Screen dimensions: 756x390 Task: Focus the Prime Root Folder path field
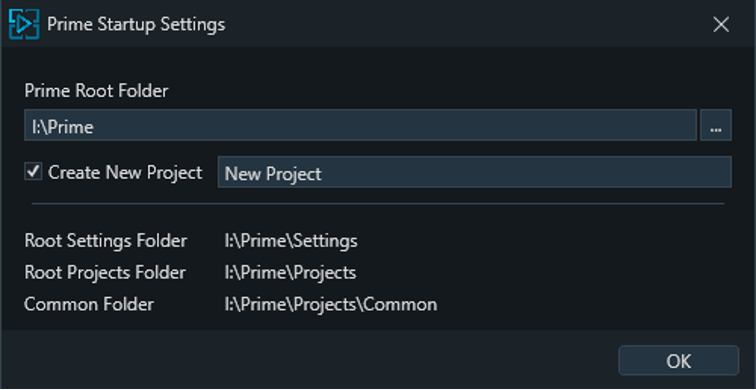point(360,125)
